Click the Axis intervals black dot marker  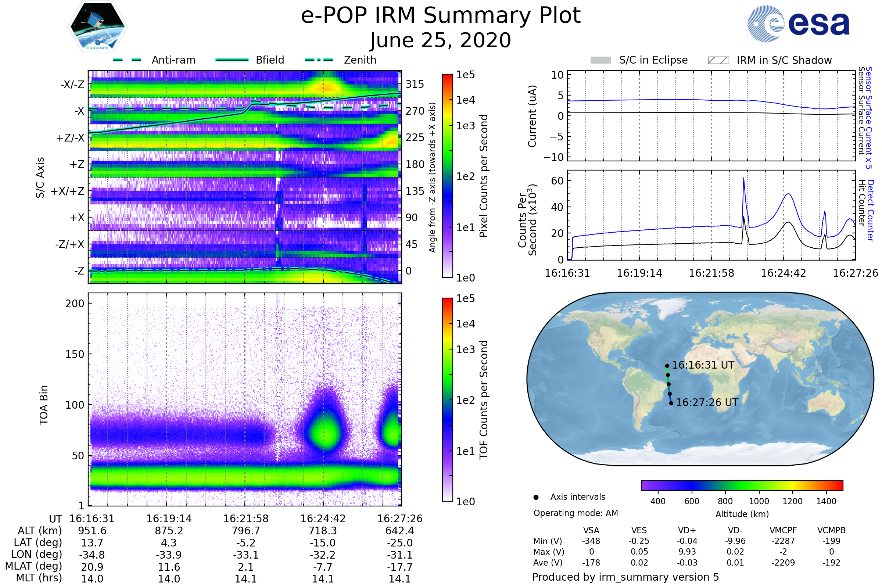point(536,497)
